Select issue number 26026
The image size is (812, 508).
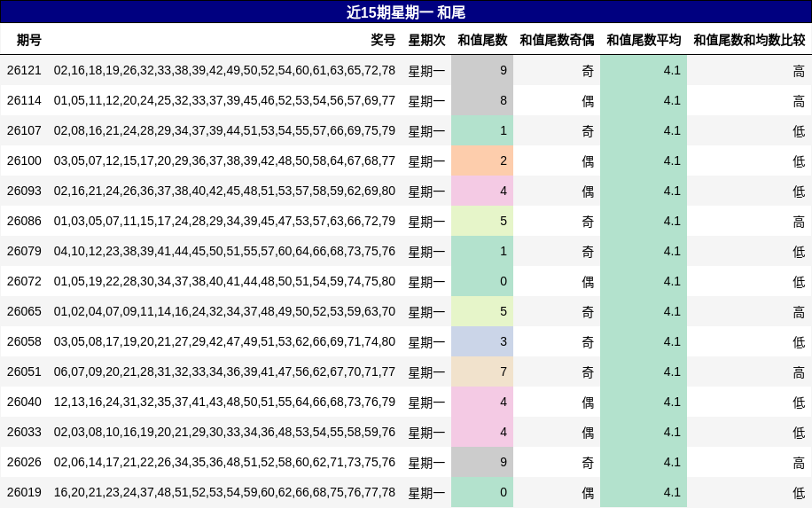pos(24,462)
